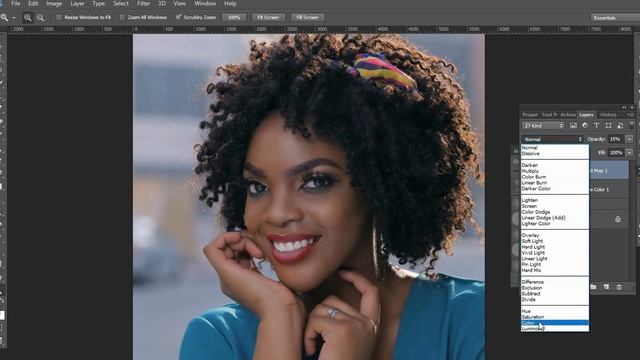
Task: Click the create new layer icon
Action: click(x=606, y=287)
